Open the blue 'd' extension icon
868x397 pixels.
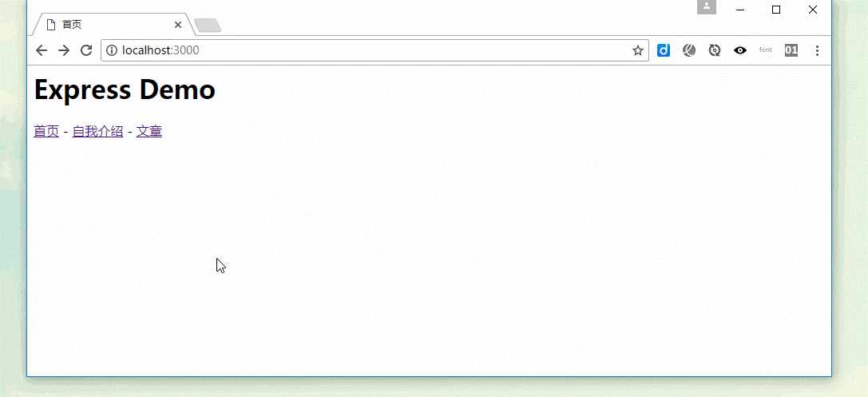click(x=664, y=50)
